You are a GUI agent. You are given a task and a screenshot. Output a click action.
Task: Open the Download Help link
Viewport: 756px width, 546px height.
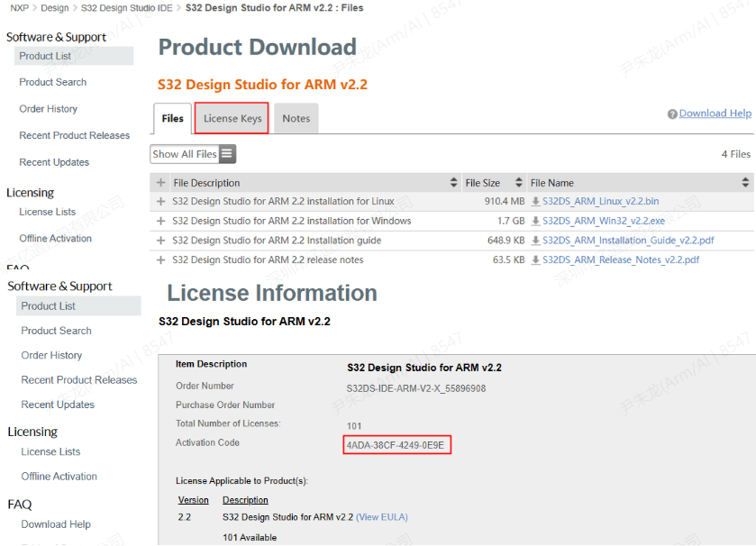[715, 114]
